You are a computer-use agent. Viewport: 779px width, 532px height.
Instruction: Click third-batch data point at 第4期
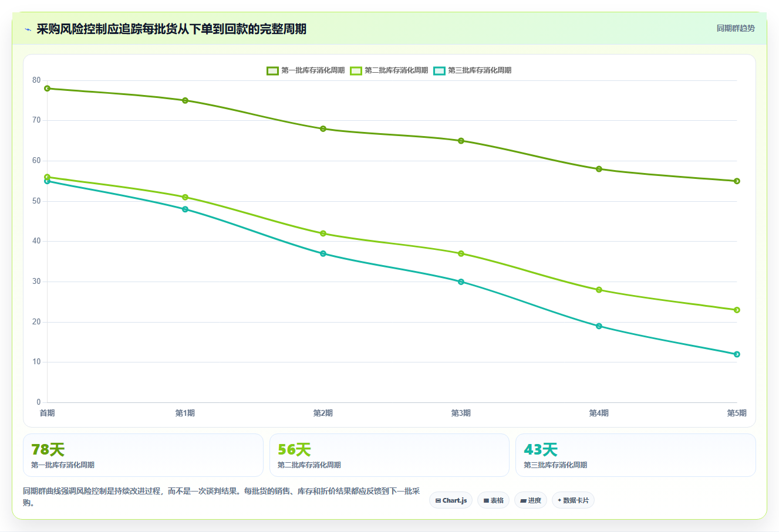click(599, 326)
